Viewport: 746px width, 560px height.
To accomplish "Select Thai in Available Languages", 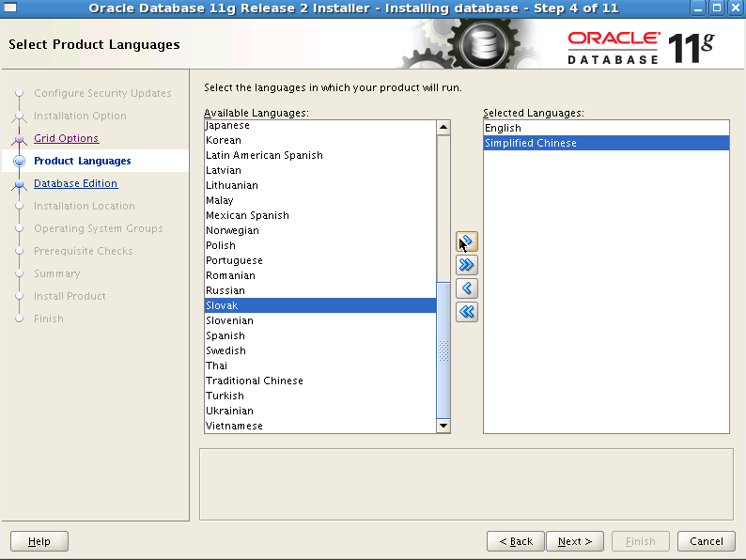I will (x=320, y=366).
